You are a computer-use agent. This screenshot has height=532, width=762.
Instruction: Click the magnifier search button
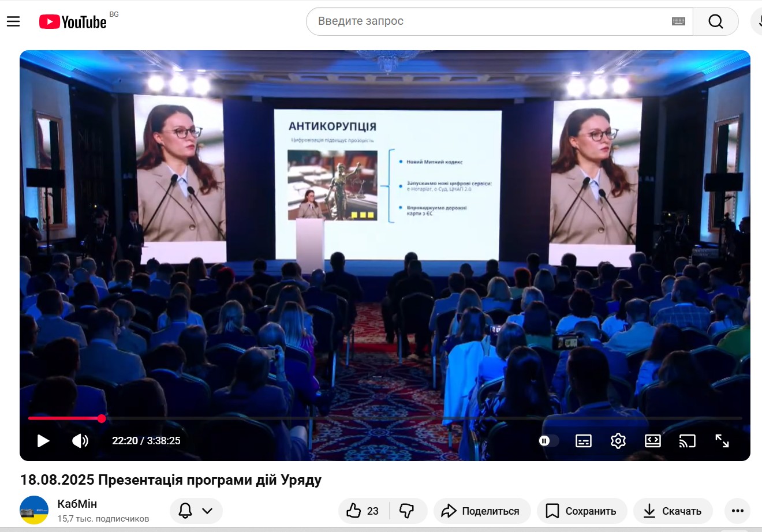coord(716,21)
